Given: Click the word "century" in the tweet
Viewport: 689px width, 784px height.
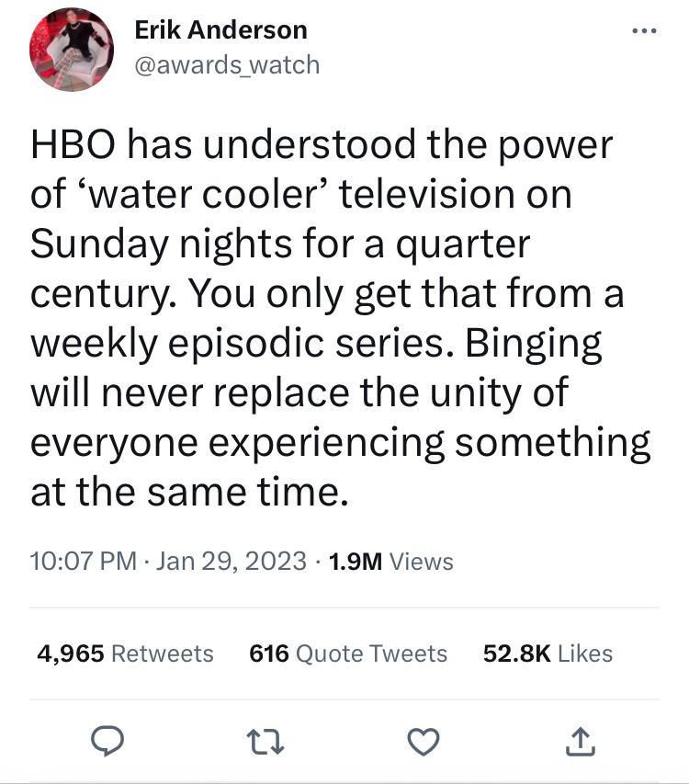Looking at the screenshot, I should coord(102,294).
